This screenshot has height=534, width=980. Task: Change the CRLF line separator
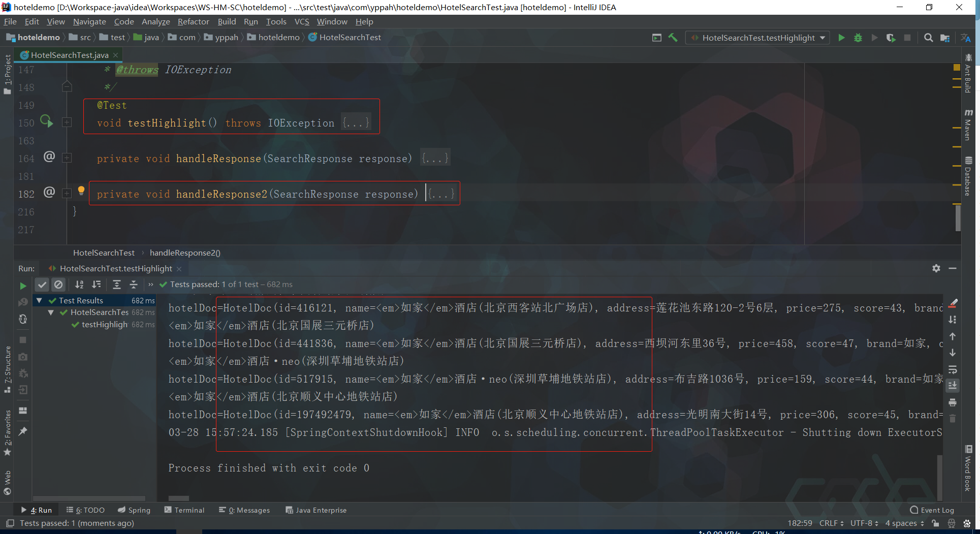[831, 523]
